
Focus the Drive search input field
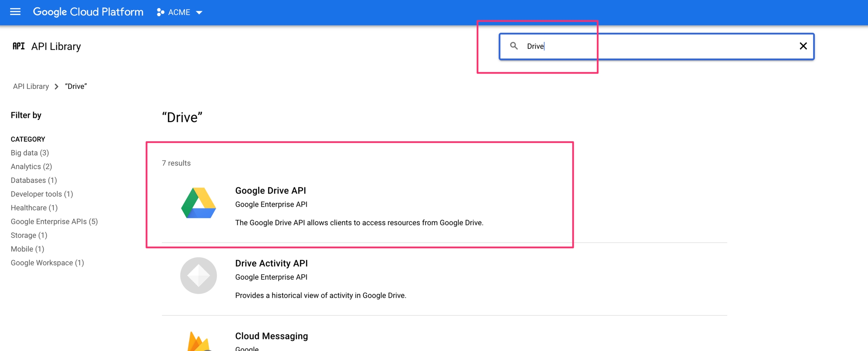[x=656, y=46]
